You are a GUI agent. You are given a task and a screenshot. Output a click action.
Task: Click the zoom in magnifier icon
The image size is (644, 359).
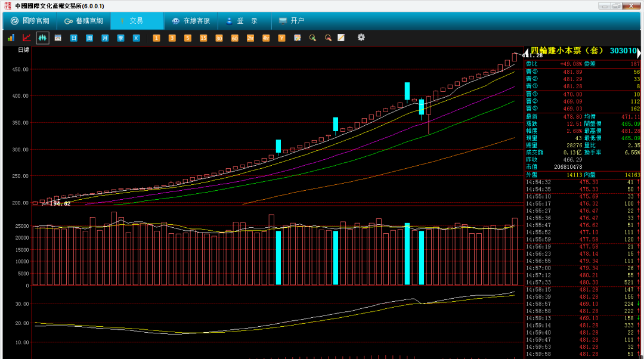pyautogui.click(x=312, y=38)
